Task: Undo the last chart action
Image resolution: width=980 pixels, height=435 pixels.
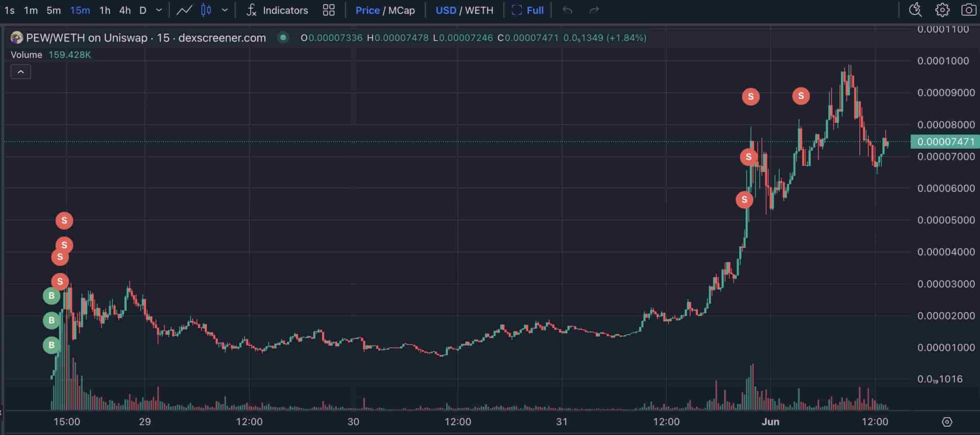Action: [x=568, y=10]
